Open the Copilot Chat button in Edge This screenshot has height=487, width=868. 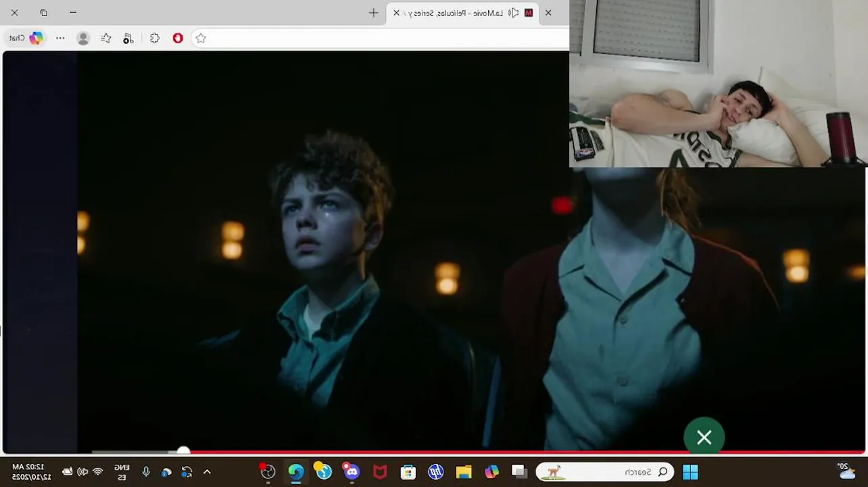(26, 38)
